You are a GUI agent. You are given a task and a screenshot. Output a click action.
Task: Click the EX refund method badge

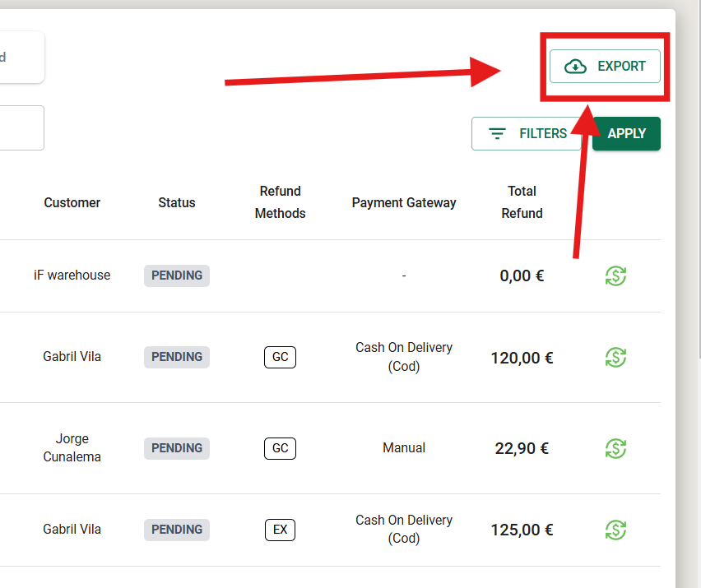click(x=281, y=530)
